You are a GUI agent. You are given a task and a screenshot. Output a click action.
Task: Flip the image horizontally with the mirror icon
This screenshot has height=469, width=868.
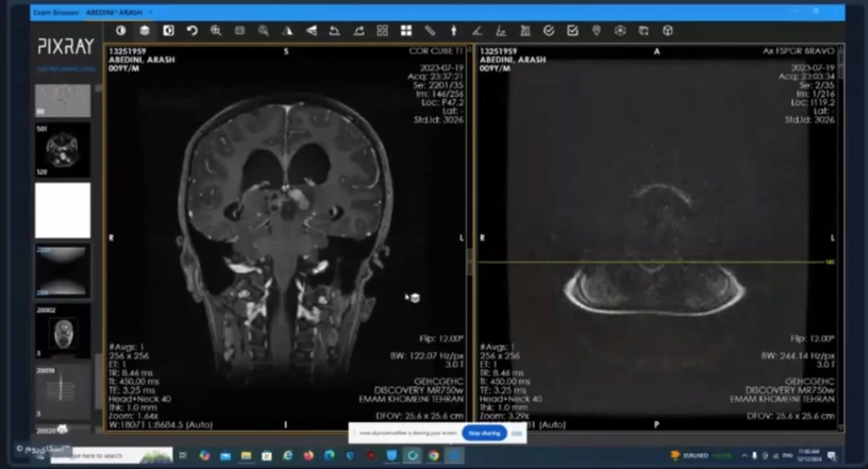click(287, 31)
